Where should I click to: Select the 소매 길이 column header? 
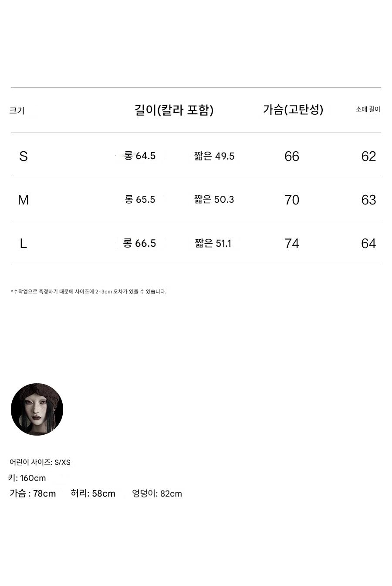(368, 109)
